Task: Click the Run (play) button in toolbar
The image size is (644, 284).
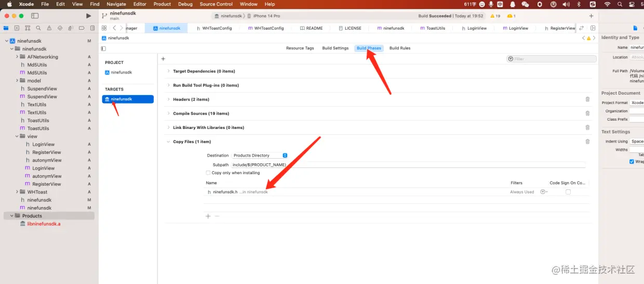Action: click(88, 16)
